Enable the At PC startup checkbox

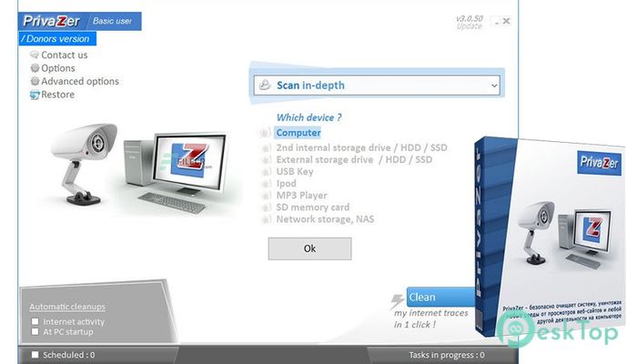(x=35, y=331)
